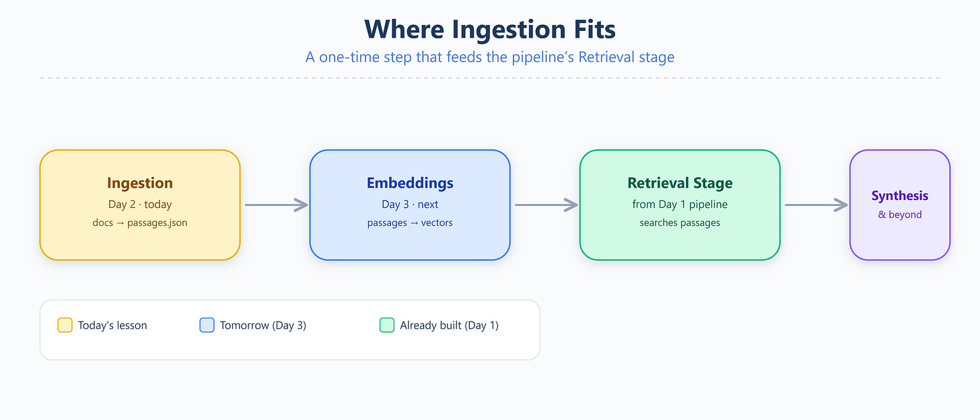Click the "Already built (Day 1)" legend label

(450, 325)
